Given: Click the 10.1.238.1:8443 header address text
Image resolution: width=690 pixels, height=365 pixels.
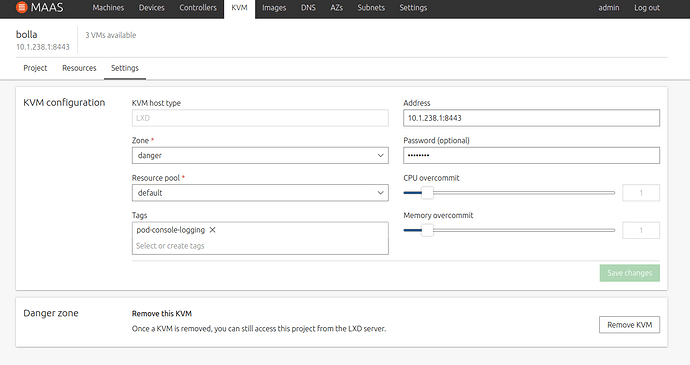Looking at the screenshot, I should coord(43,47).
